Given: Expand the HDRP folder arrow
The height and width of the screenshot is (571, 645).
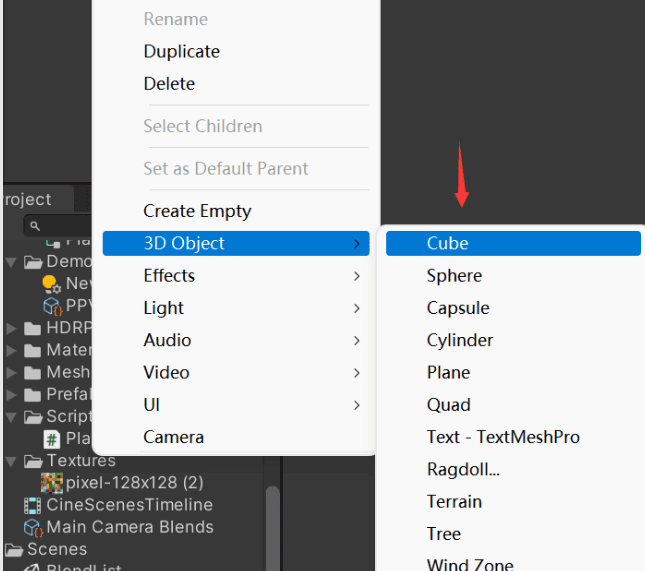Looking at the screenshot, I should click(x=12, y=328).
